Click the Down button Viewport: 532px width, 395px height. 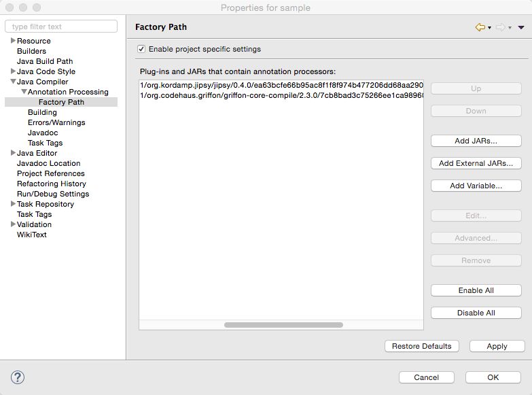(476, 111)
